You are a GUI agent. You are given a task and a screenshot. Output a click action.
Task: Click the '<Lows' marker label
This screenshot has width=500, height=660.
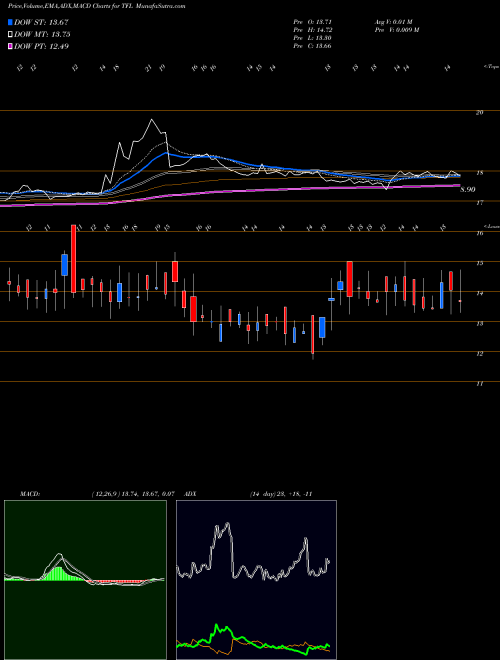pos(491,226)
